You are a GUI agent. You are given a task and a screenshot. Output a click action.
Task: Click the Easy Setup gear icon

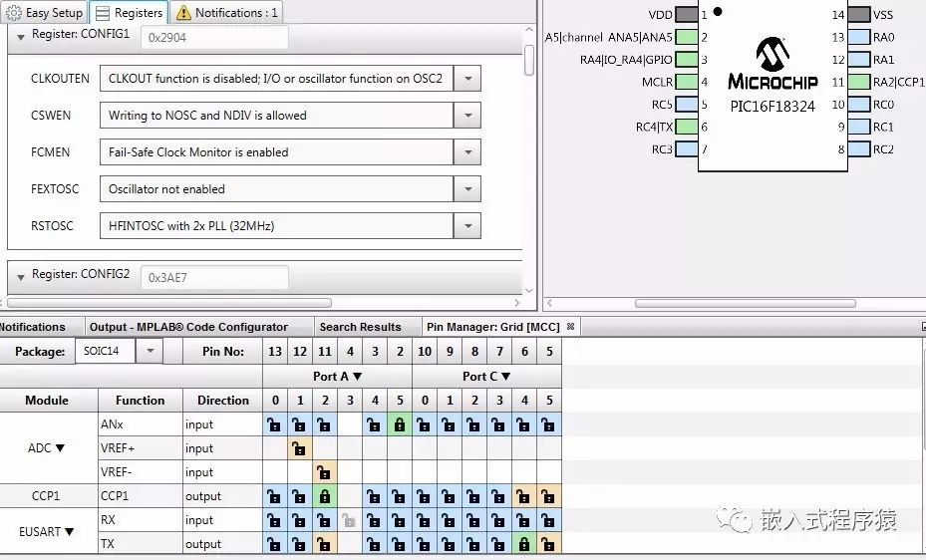14,12
